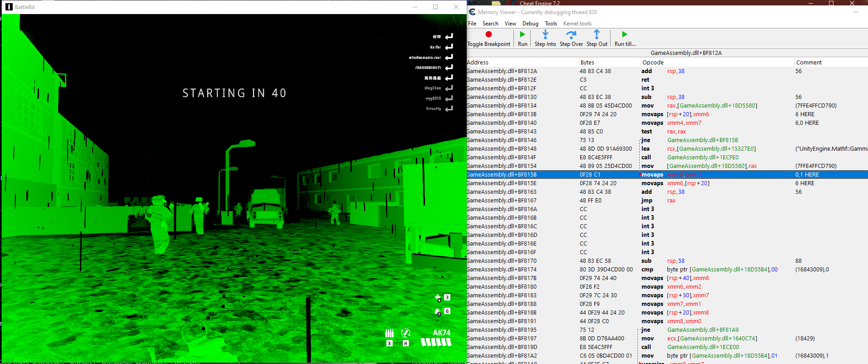
Task: Click the round gauge icon above H
Action: (406, 333)
